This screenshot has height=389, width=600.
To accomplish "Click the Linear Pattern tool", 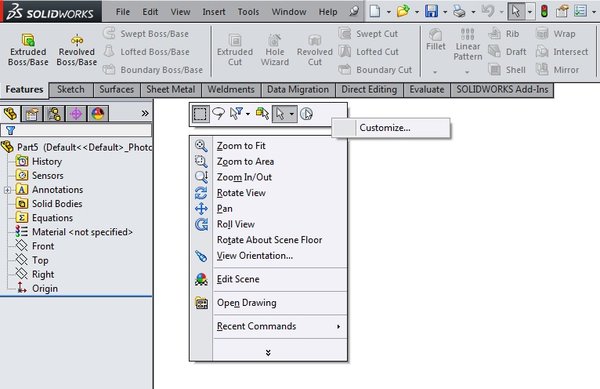I will 468,45.
